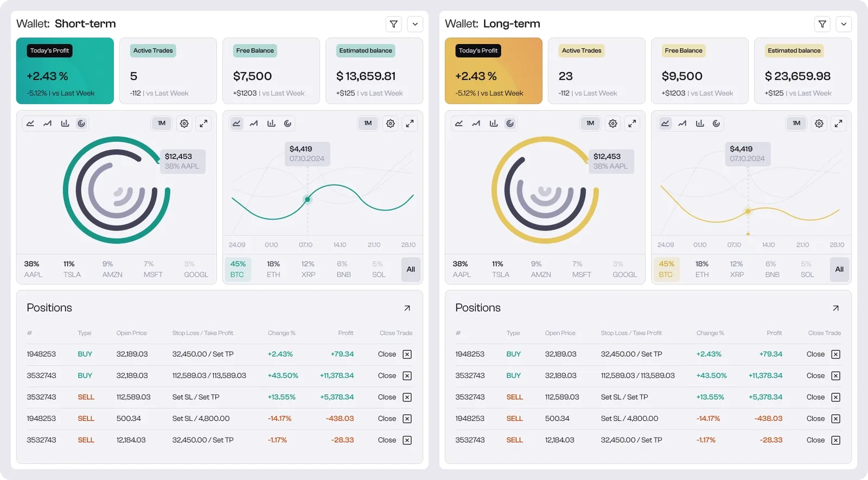This screenshot has height=480, width=868.
Task: Click Free Balance card showing $7,500
Action: [x=271, y=71]
